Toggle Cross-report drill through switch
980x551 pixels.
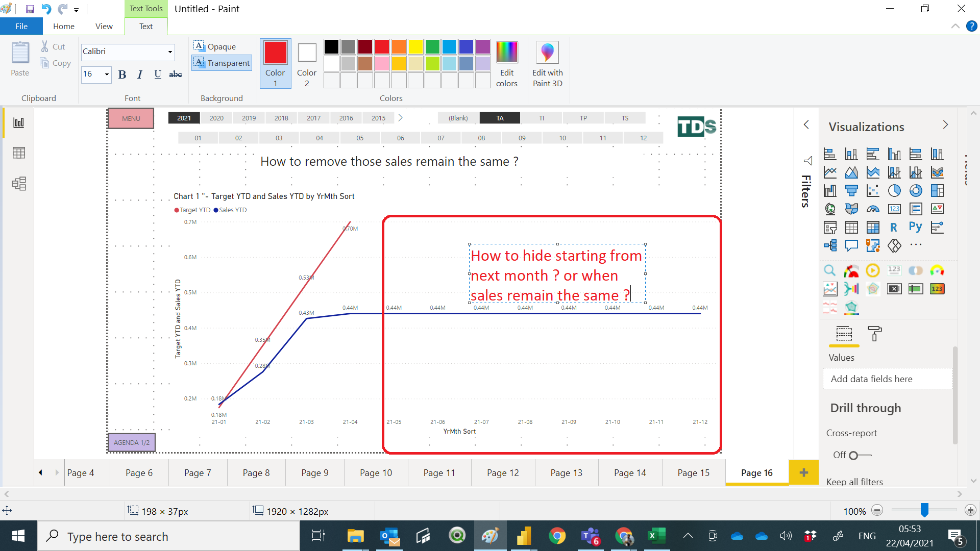(860, 455)
